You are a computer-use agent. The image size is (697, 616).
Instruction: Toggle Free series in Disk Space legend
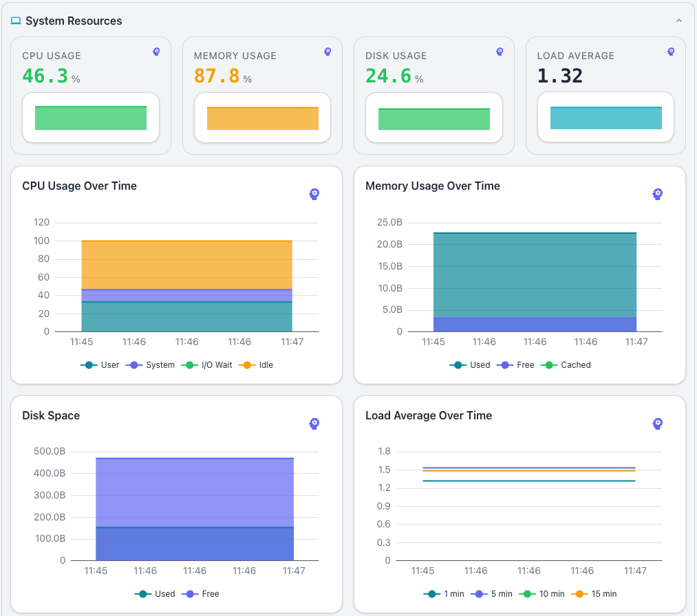pyautogui.click(x=200, y=594)
